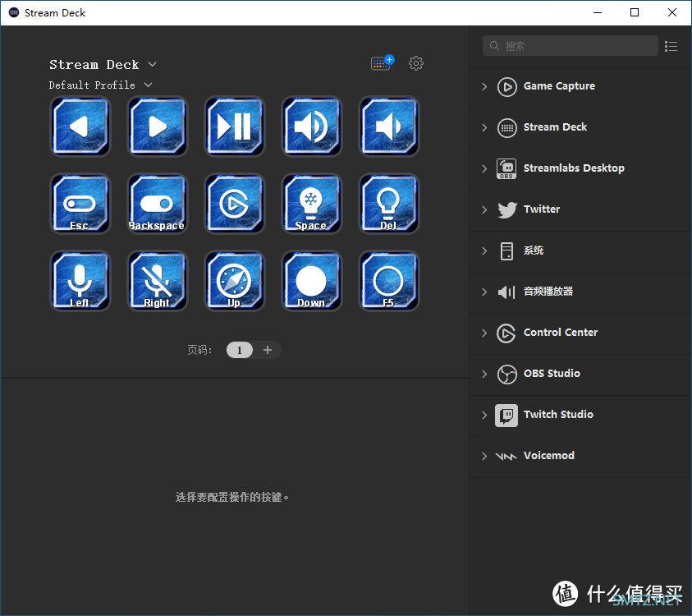Click the virtual Stream Deck keyboard icon with plus badge
The image size is (692, 616).
[381, 62]
